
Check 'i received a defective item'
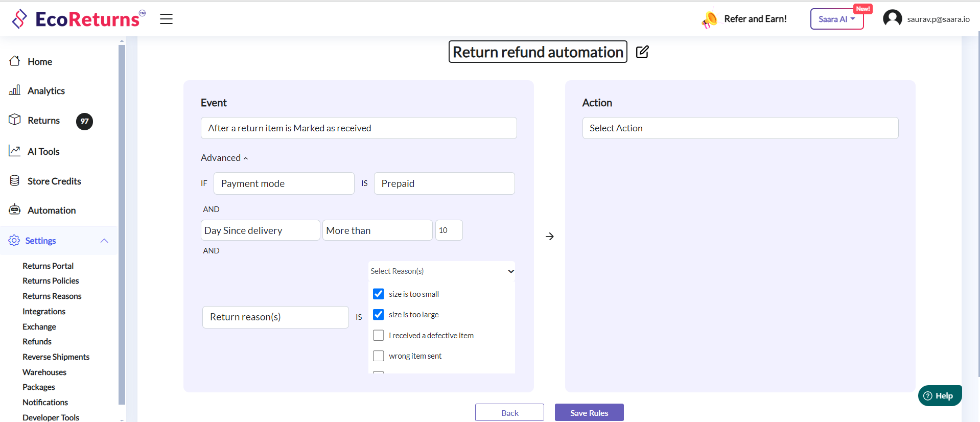378,335
